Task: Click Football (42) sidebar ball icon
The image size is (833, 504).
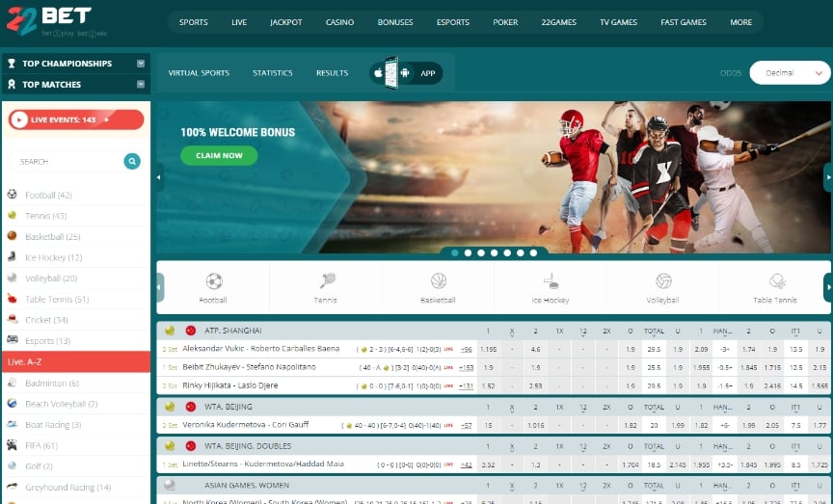Action: tap(13, 195)
